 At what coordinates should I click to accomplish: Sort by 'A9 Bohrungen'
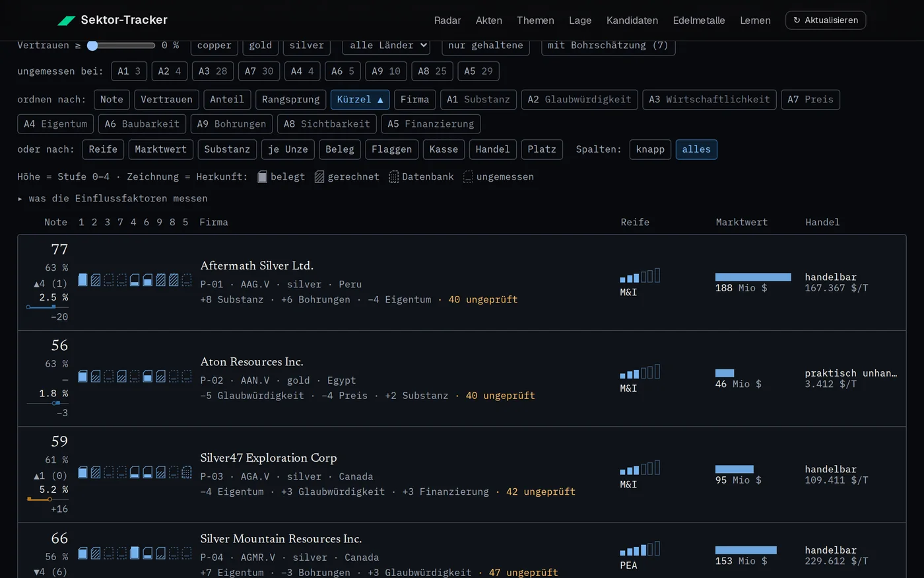coord(232,124)
